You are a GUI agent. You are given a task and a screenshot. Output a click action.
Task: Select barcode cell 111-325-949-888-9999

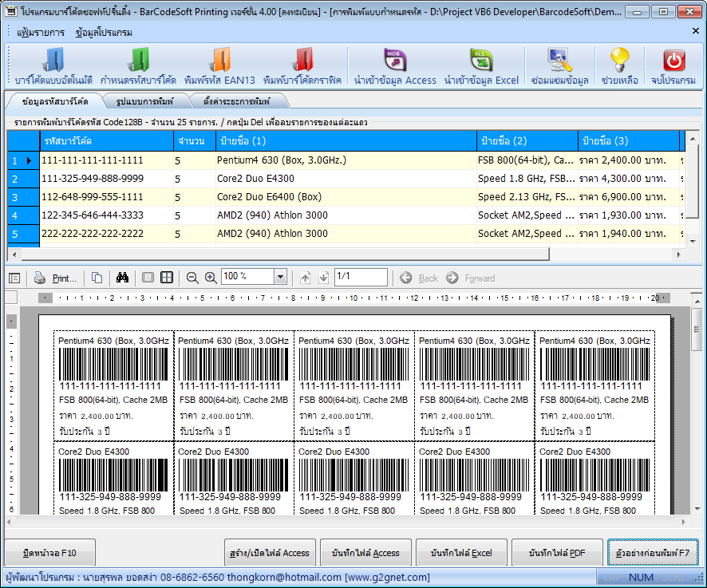(107, 179)
